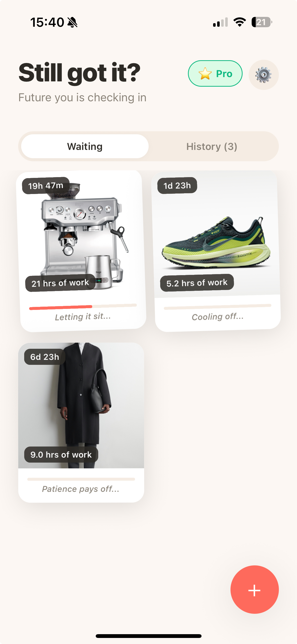Tap the 6d 23h countdown badge
The width and height of the screenshot is (297, 644).
tap(45, 357)
